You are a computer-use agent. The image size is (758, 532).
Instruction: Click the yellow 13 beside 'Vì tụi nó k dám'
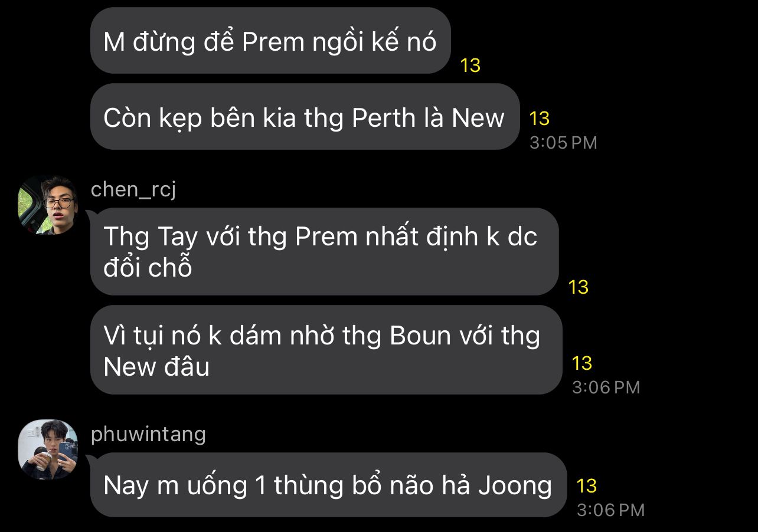(x=582, y=363)
